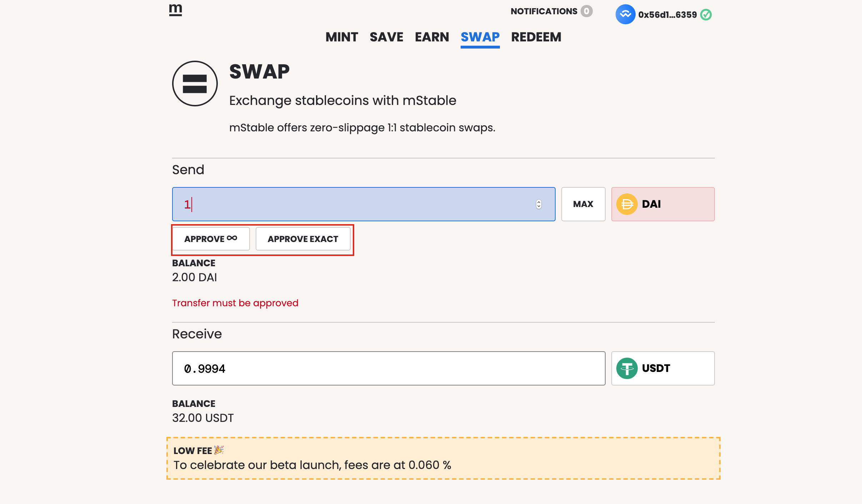
Task: Click the notifications count badge
Action: pyautogui.click(x=586, y=11)
